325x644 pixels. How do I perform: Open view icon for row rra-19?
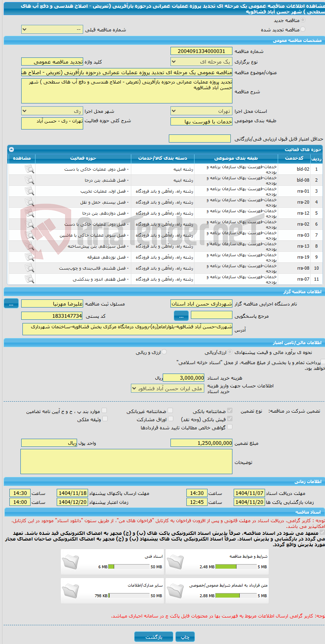[x=29, y=257]
